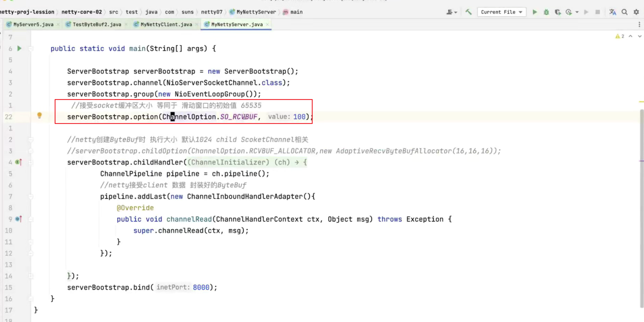The width and height of the screenshot is (644, 322).
Task: Run with coverage shield icon
Action: click(x=558, y=12)
